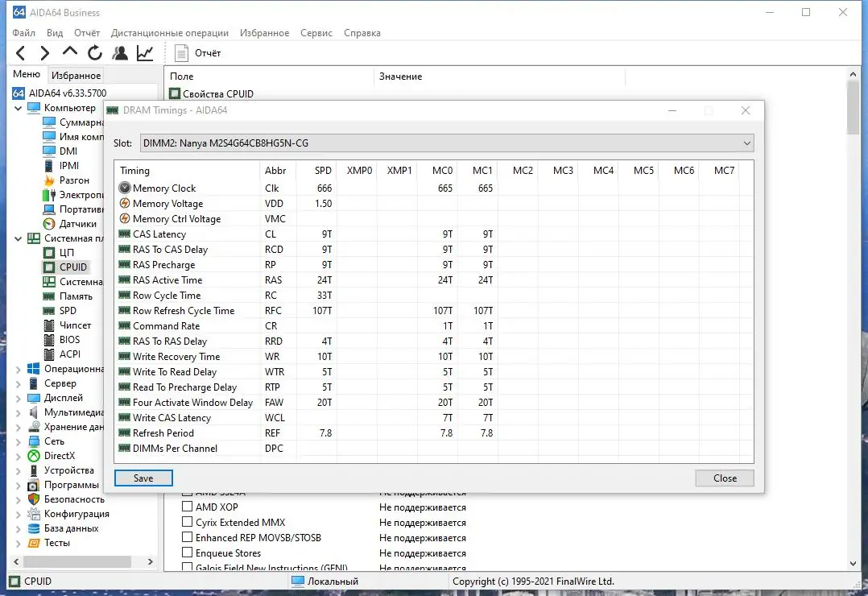Viewport: 868px width, 596px height.
Task: Expand the Мультимедиа tree node
Action: [x=18, y=412]
